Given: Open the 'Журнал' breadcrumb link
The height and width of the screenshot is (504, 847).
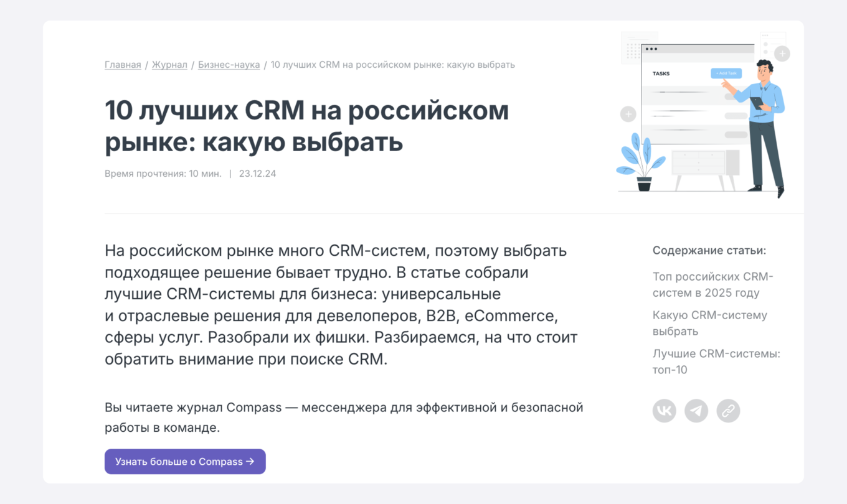Looking at the screenshot, I should tap(169, 64).
